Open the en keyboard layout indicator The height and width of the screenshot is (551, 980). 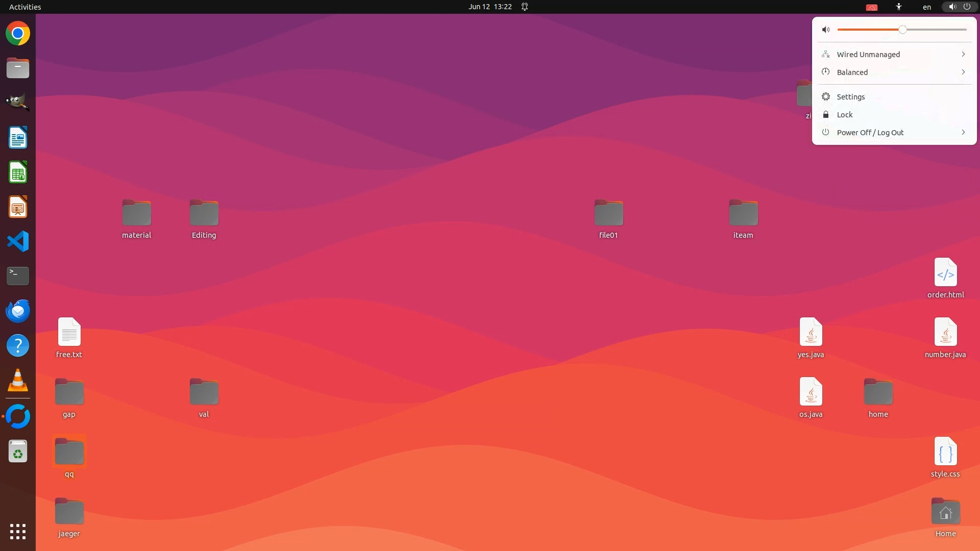[x=927, y=7]
